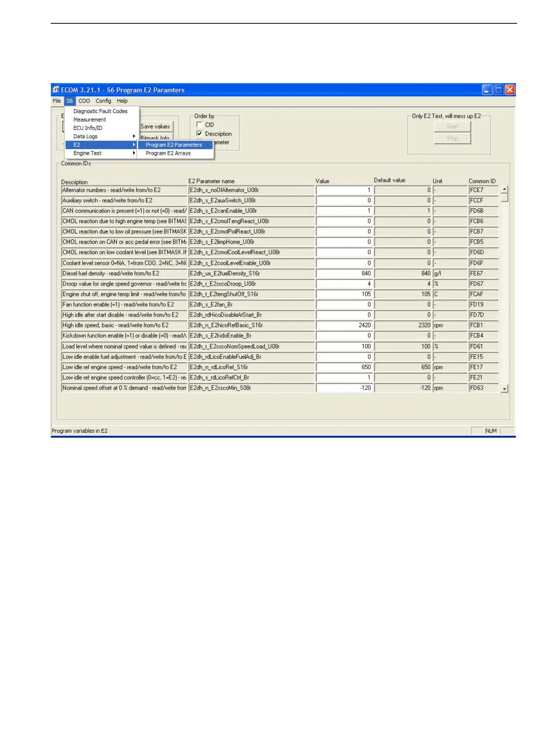Screen dimensions: 535x756
Task: Open the COO menu
Action: coord(84,101)
